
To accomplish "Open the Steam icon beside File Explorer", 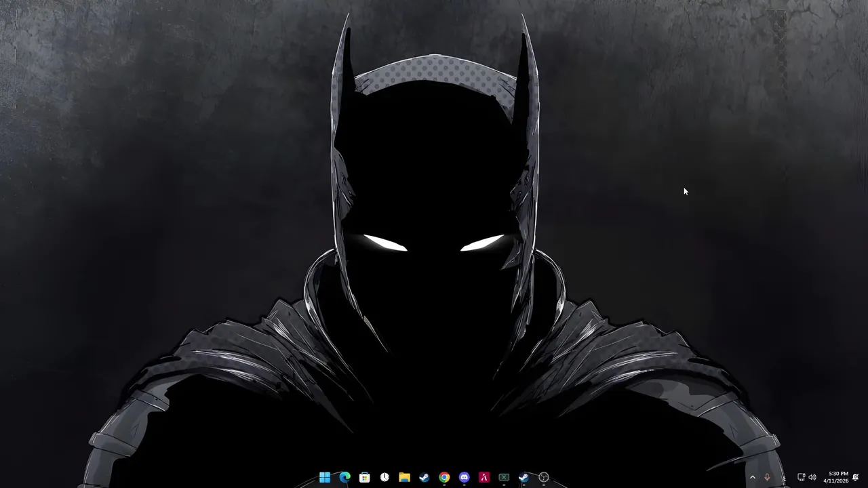I will [424, 477].
